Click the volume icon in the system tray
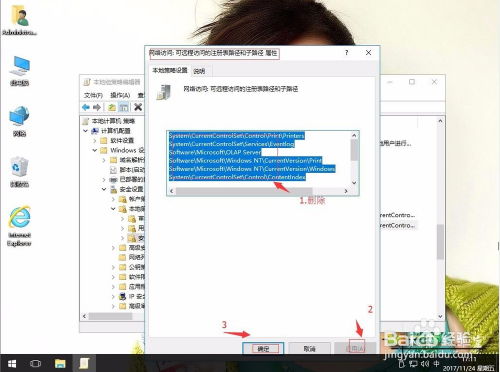This screenshot has height=372, width=500. pos(425,363)
